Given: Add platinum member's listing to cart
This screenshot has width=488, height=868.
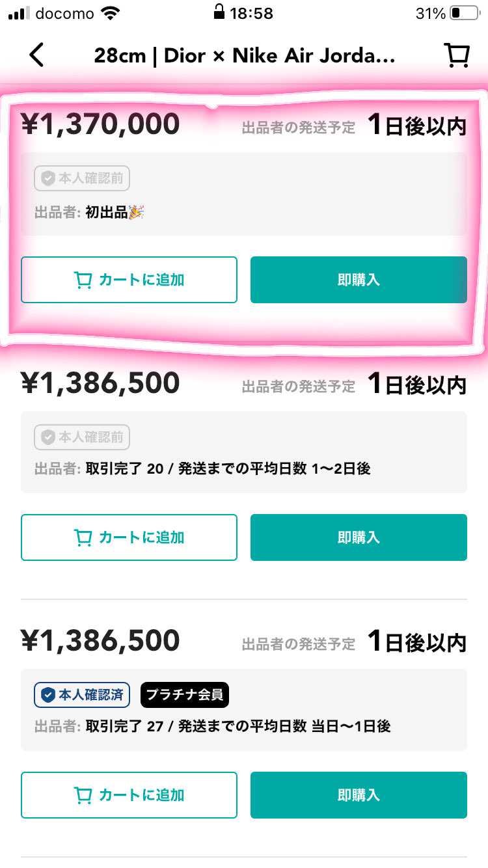Looking at the screenshot, I should pyautogui.click(x=129, y=795).
